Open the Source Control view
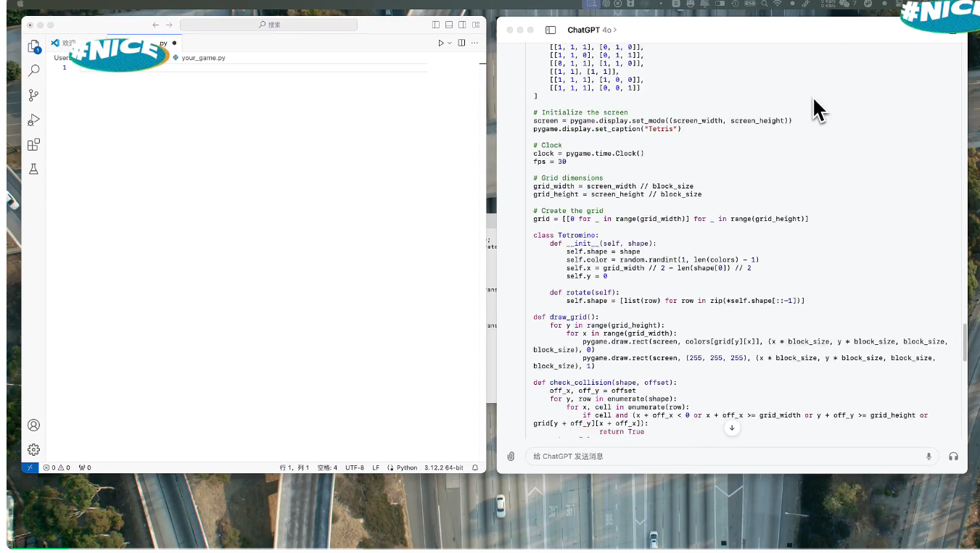This screenshot has height=553, width=980. click(33, 96)
